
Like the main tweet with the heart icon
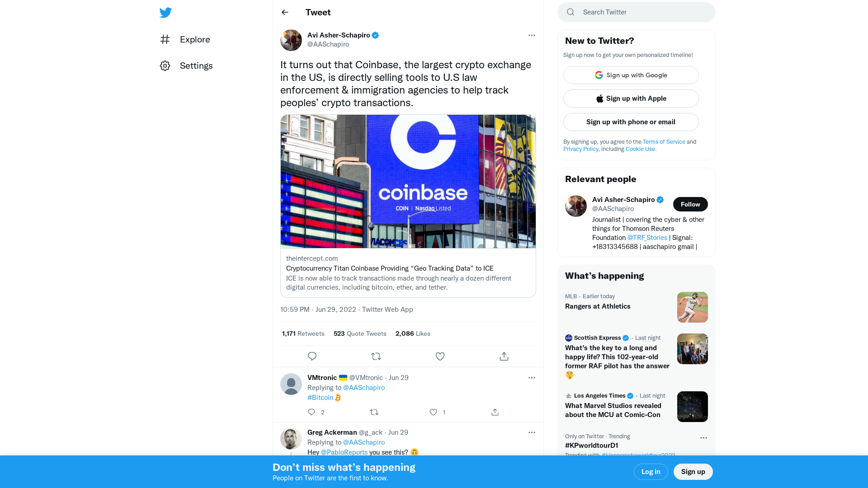pyautogui.click(x=440, y=356)
